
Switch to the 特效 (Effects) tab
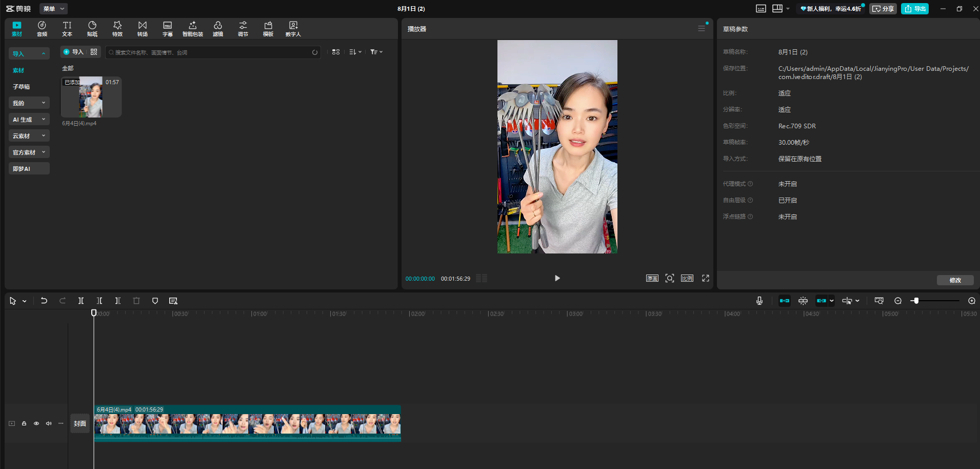tap(117, 29)
